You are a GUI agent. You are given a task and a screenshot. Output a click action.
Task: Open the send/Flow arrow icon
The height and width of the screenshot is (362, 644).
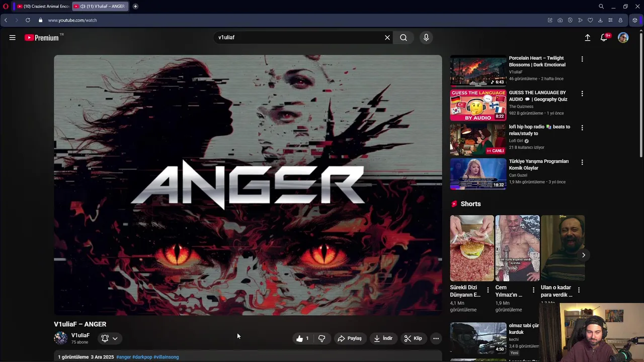point(580,20)
